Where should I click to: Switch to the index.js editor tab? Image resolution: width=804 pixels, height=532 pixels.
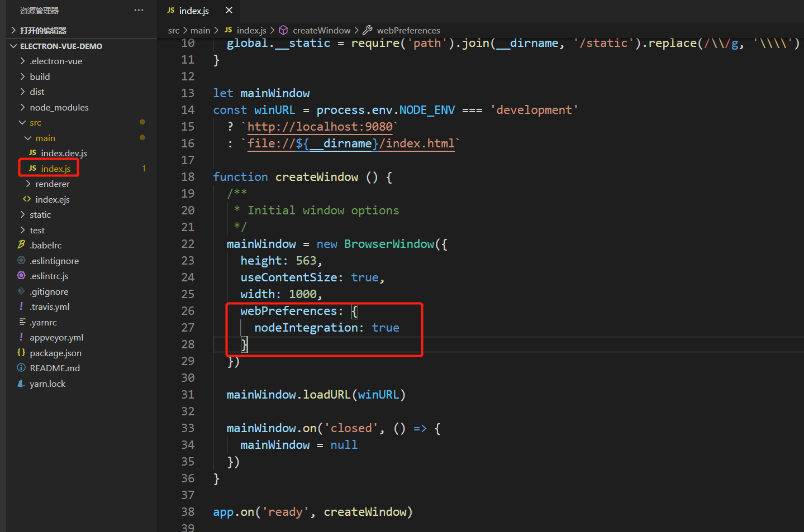(194, 11)
